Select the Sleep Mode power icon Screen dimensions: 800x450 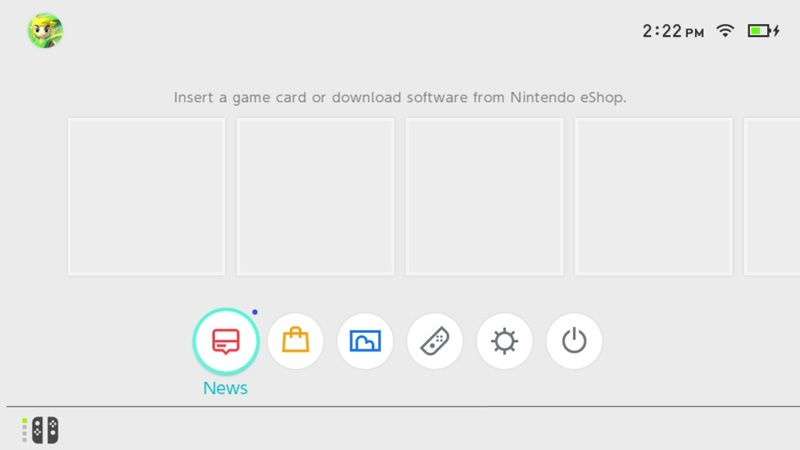(x=574, y=341)
